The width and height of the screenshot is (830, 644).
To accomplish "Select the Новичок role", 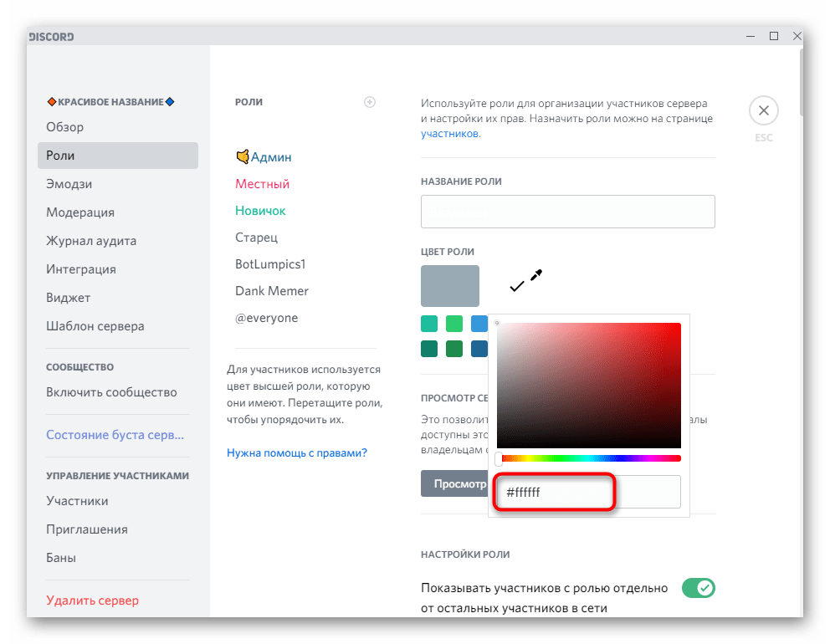I will (x=260, y=211).
